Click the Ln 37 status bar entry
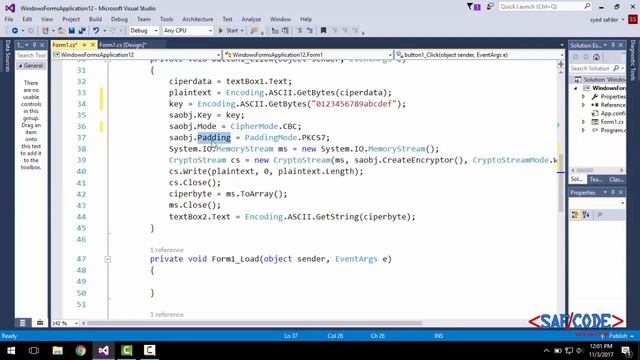This screenshot has width=640, height=360. click(291, 336)
